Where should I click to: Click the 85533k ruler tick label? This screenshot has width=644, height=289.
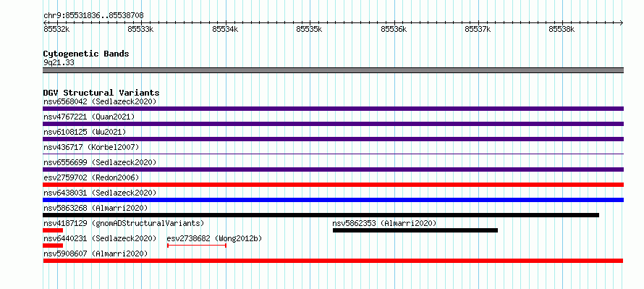tap(140, 29)
